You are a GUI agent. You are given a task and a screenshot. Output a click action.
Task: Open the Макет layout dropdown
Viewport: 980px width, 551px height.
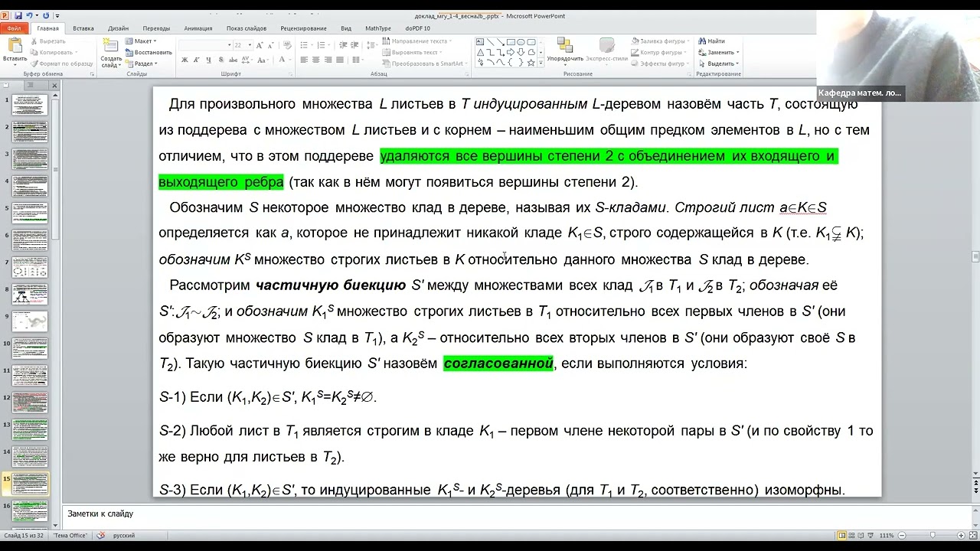tap(141, 41)
